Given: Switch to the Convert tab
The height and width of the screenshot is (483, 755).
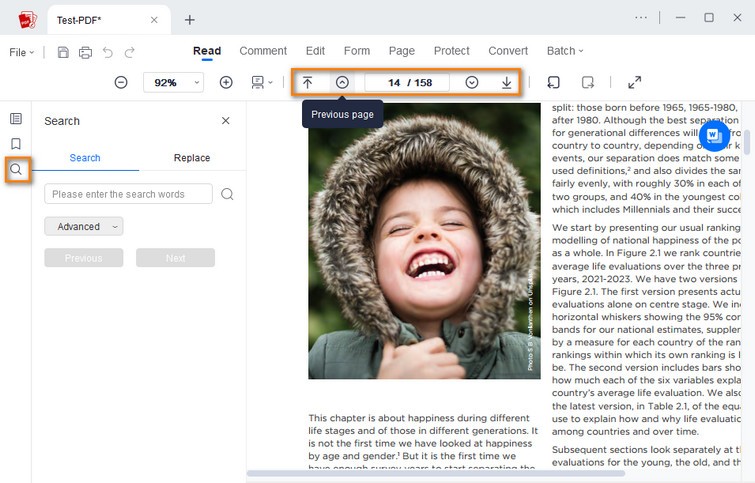Looking at the screenshot, I should [508, 51].
